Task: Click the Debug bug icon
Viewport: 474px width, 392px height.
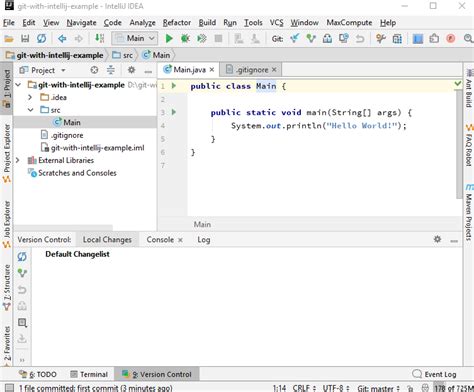Action: (x=185, y=39)
